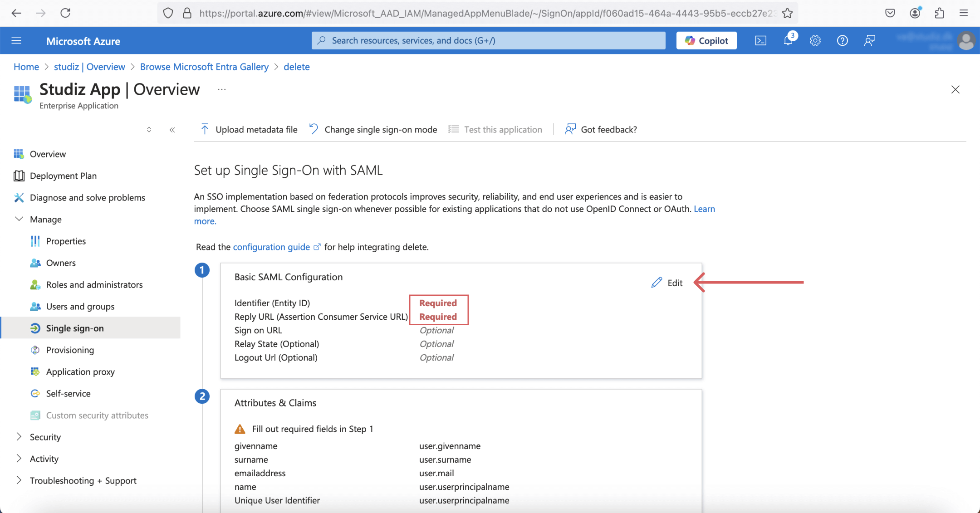
Task: Collapse the Manage section
Action: [19, 219]
